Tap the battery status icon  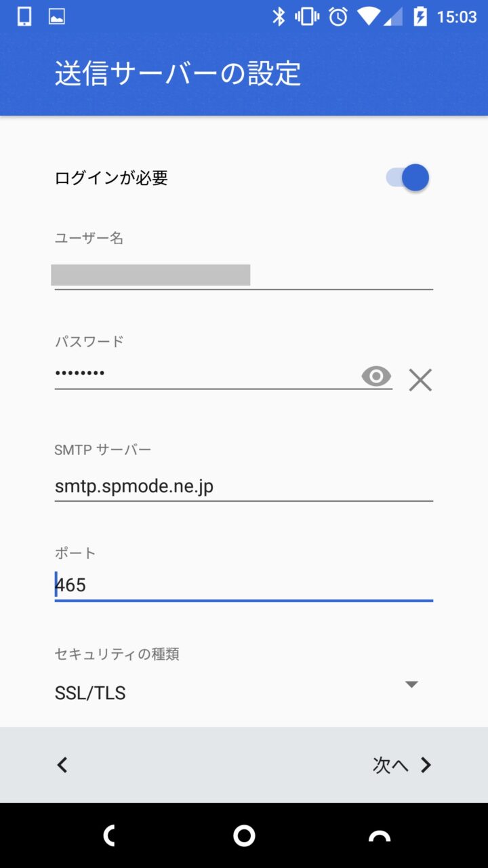click(420, 17)
